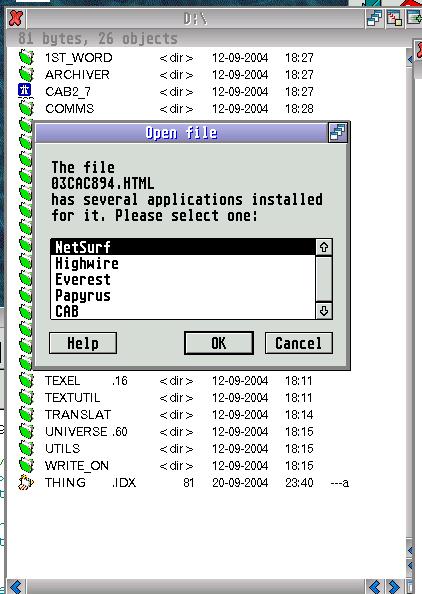Click the 81 bytes, 26 objects info line
The image size is (422, 594).
98,38
